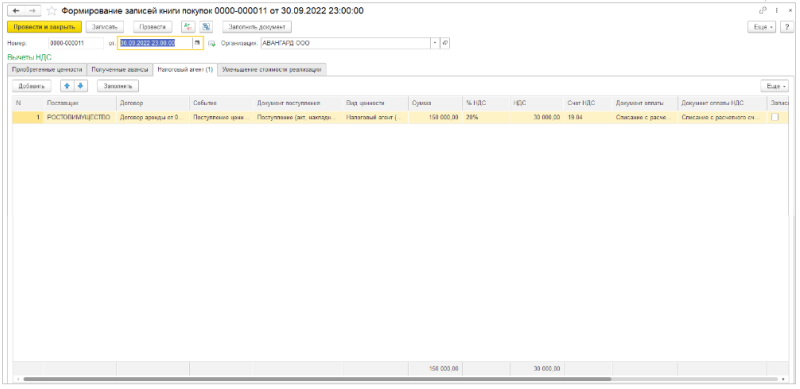This screenshot has height=389, width=800.
Task: Open the top Еще dropdown menu
Action: [762, 27]
